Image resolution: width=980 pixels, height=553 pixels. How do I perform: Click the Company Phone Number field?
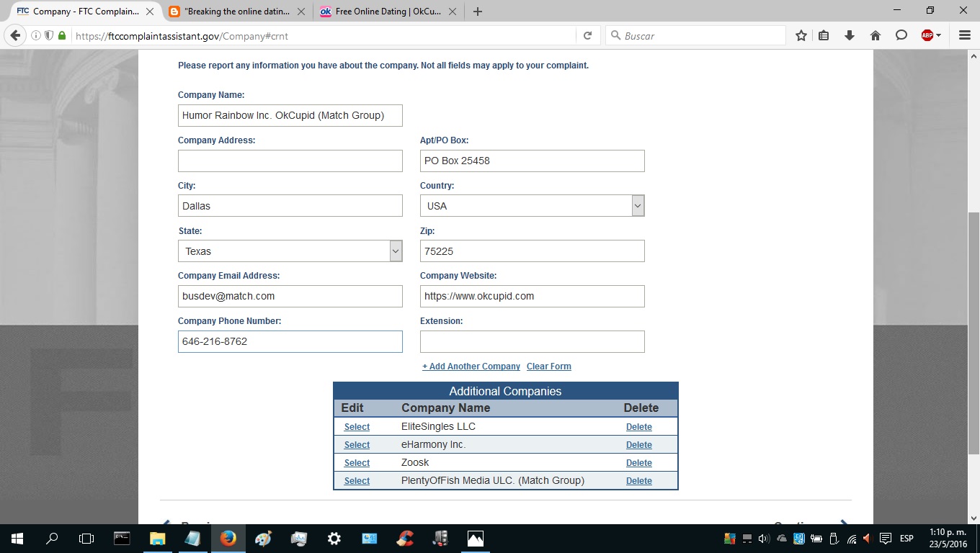point(290,341)
